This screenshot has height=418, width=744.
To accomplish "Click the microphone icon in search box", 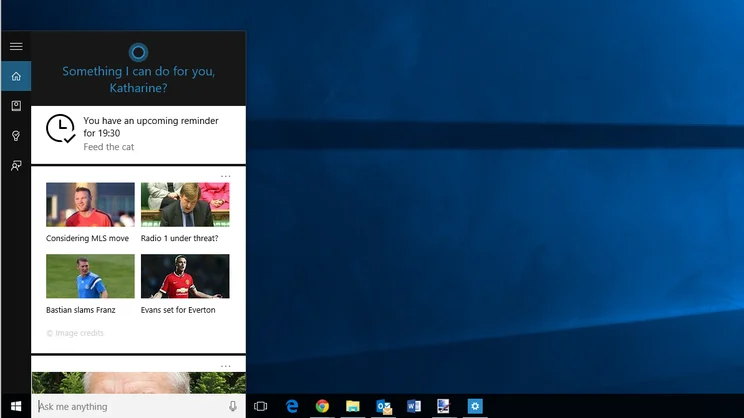I will pyautogui.click(x=232, y=406).
